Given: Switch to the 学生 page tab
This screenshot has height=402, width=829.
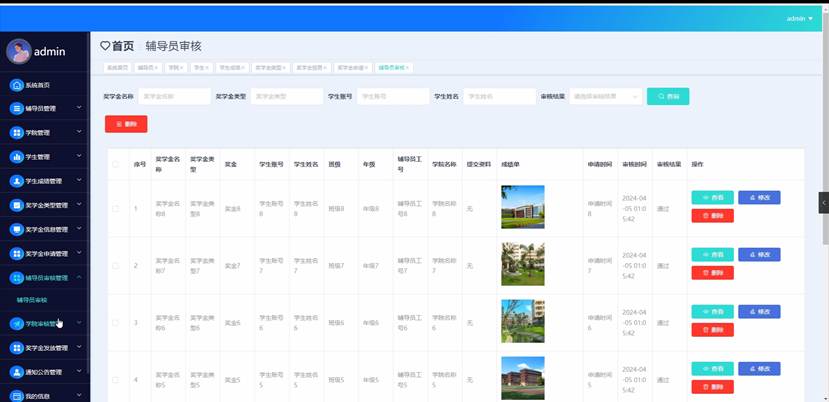Looking at the screenshot, I should (201, 68).
